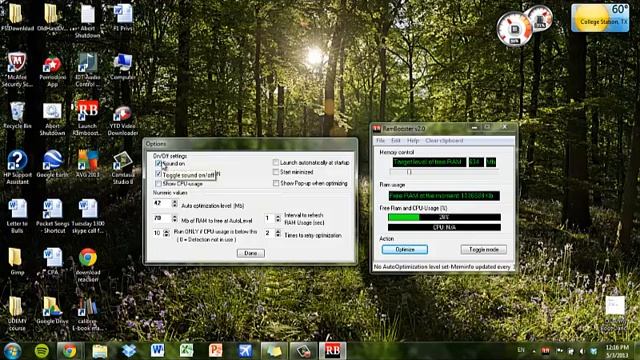Open calibre E-book management shortcut
This screenshot has width=640, height=360.
click(87, 313)
